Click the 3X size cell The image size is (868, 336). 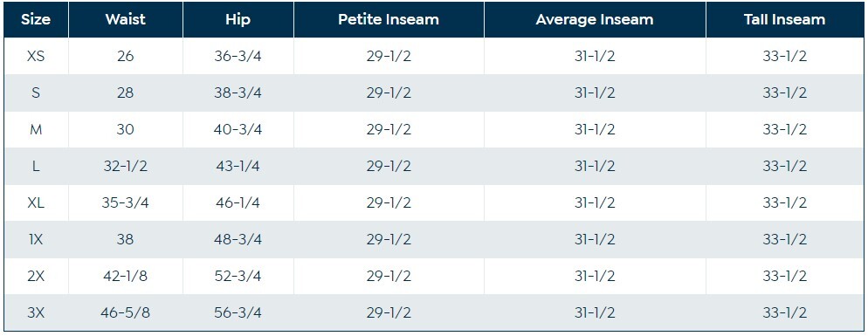36,312
